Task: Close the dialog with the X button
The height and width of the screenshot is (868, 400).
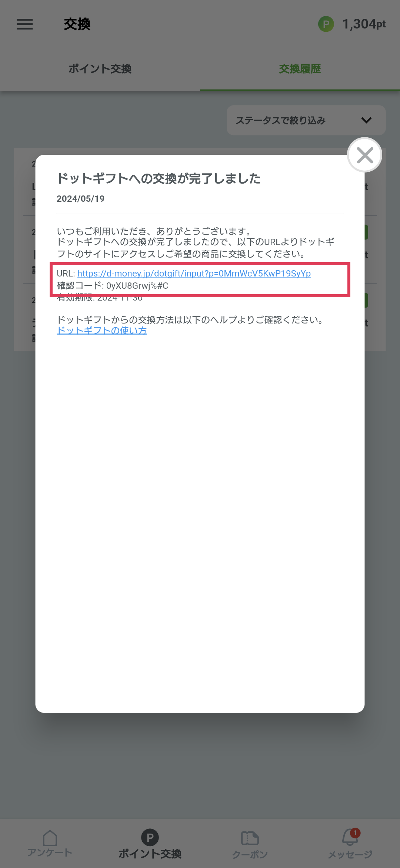Action: pos(365,155)
